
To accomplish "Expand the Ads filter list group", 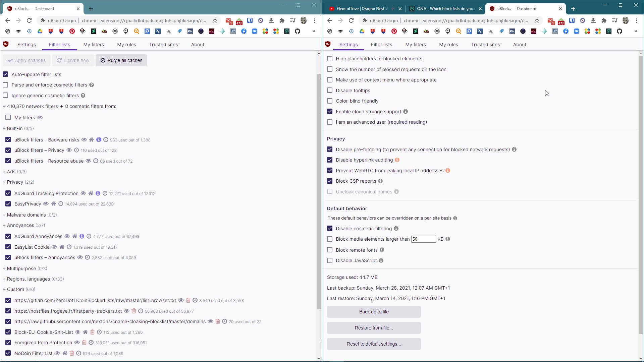I will point(15,172).
